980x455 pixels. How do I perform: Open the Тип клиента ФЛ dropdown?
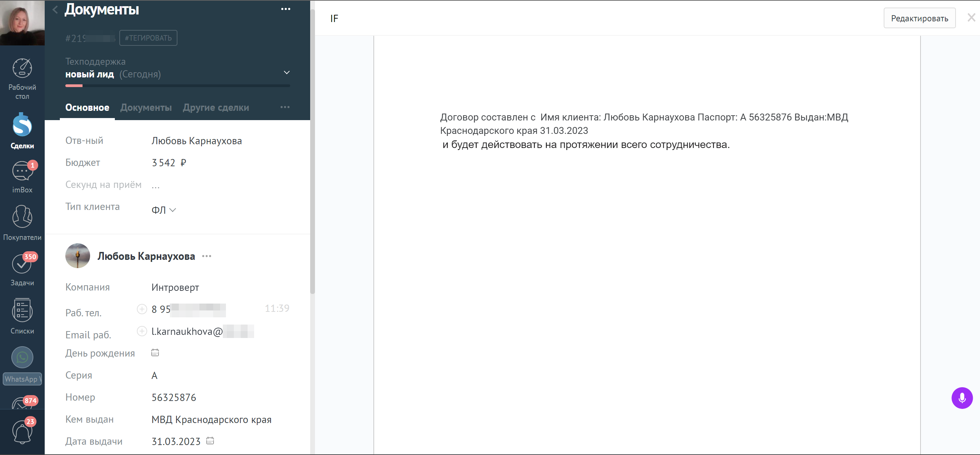(164, 210)
